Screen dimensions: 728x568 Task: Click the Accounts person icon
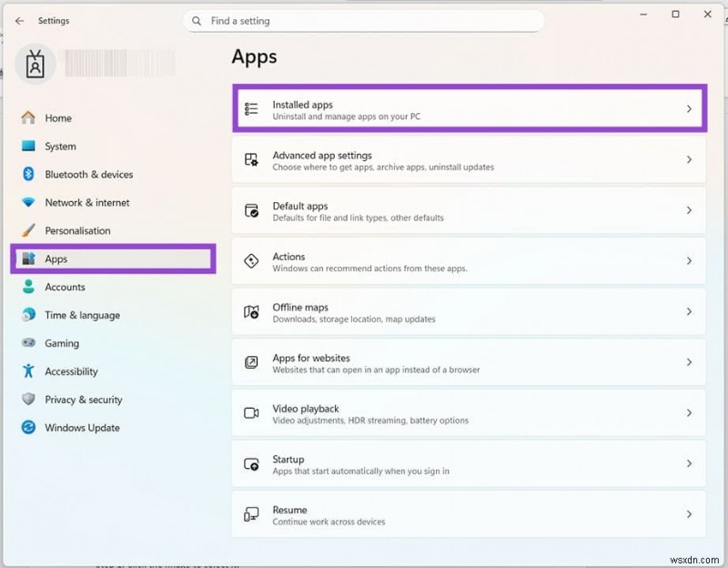click(28, 287)
